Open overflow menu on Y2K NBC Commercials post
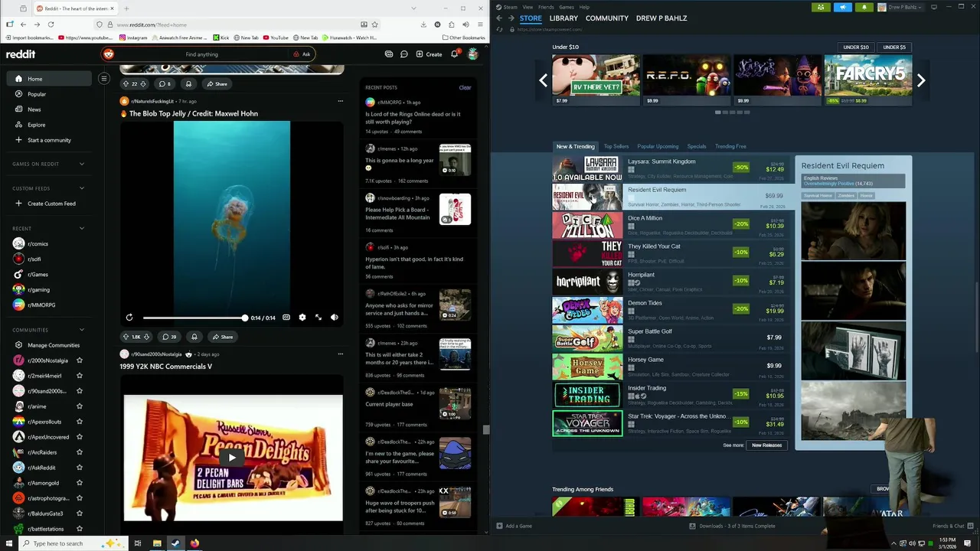This screenshot has height=551, width=980. pyautogui.click(x=341, y=354)
